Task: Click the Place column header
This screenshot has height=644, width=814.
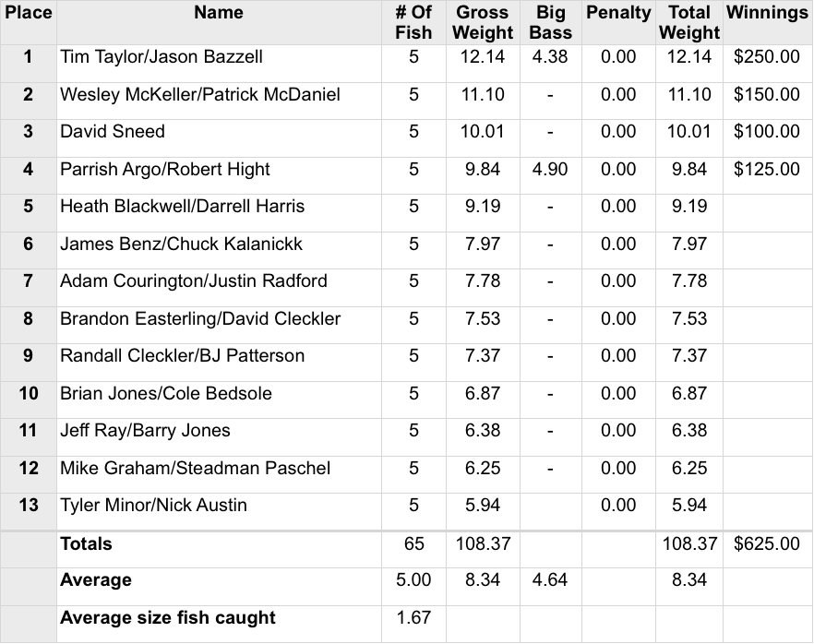Action: (x=28, y=13)
